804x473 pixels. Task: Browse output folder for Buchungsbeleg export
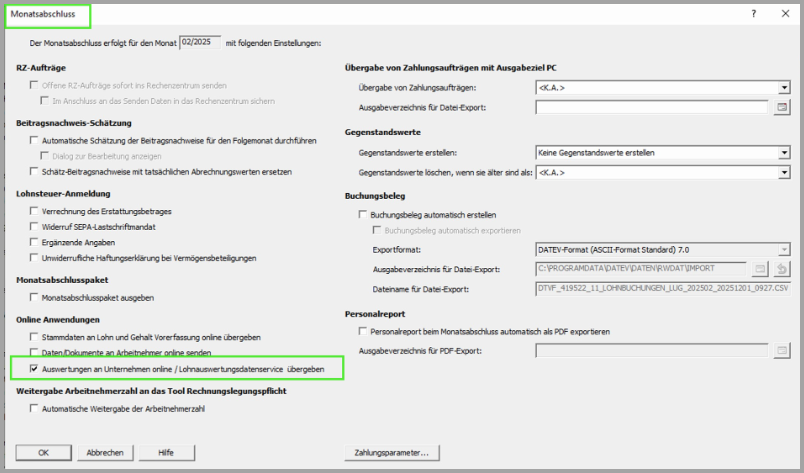click(760, 268)
